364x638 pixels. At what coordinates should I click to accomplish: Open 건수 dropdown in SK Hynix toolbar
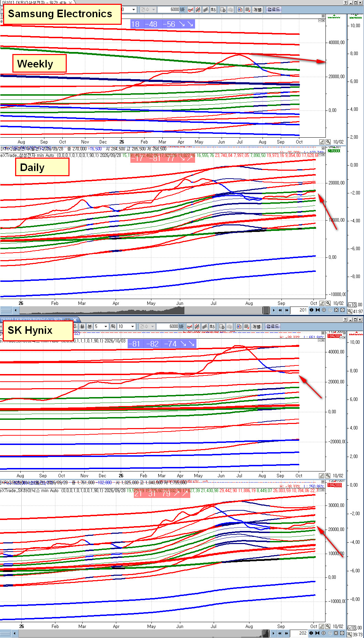(147, 327)
